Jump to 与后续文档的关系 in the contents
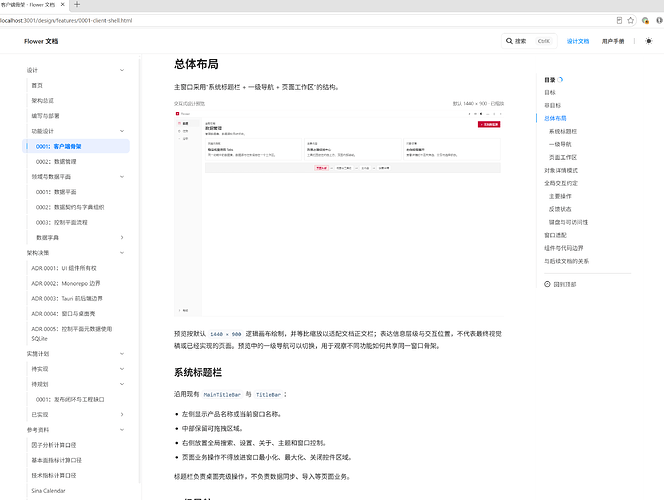 (x=566, y=261)
